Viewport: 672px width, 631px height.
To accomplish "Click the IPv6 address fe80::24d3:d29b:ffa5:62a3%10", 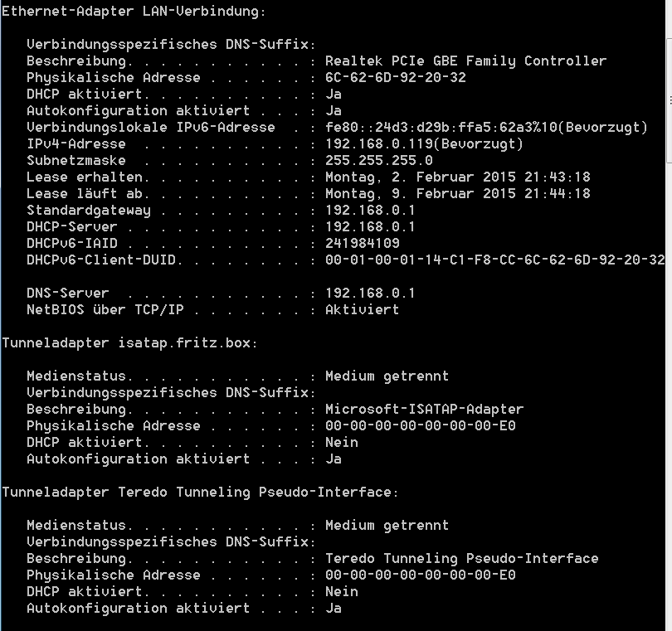I will point(441,127).
